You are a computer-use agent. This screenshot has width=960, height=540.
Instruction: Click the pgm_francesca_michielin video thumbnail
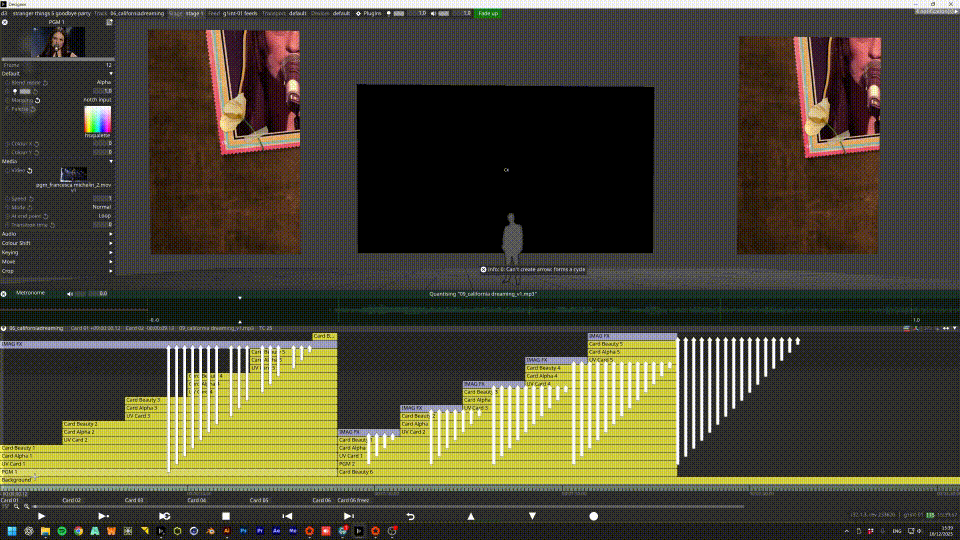point(73,174)
